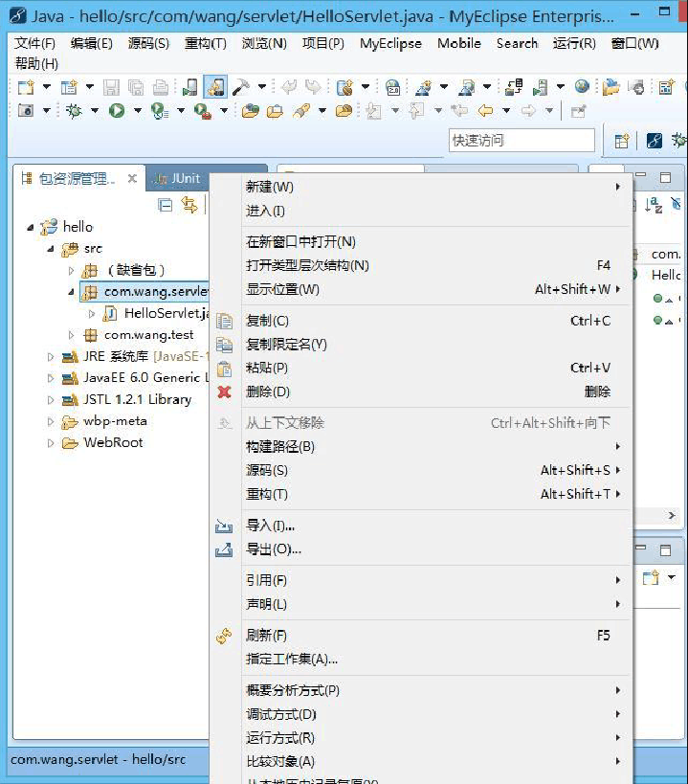Close the 包资源管理 tab
The width and height of the screenshot is (688, 784).
(x=132, y=178)
